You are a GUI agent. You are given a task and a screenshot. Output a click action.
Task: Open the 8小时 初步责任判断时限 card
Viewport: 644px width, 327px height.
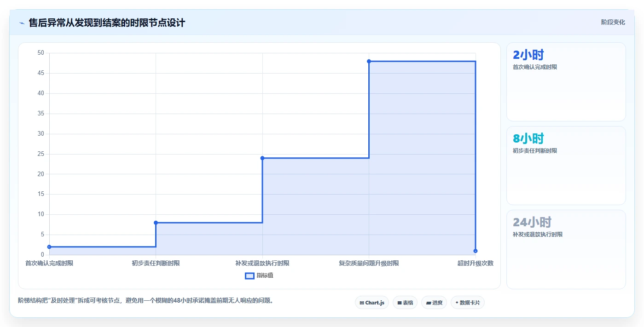coord(566,166)
